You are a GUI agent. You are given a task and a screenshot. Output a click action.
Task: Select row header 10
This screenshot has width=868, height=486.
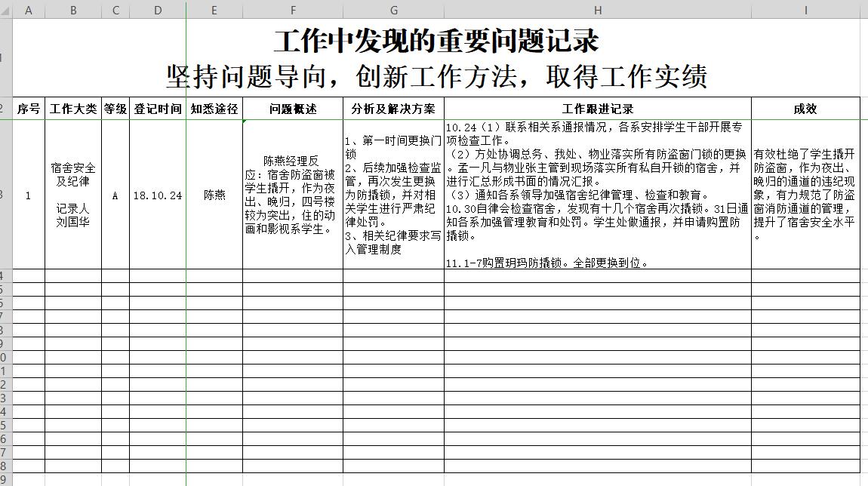click(x=5, y=357)
